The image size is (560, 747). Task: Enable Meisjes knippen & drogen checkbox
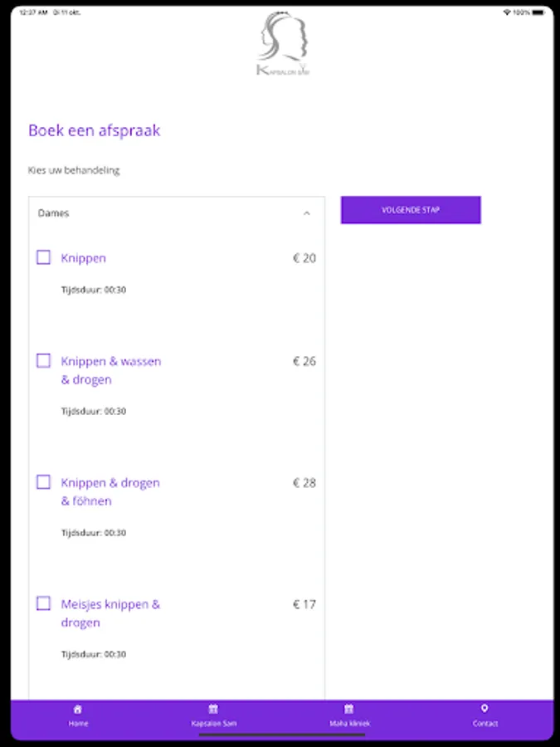pyautogui.click(x=43, y=603)
